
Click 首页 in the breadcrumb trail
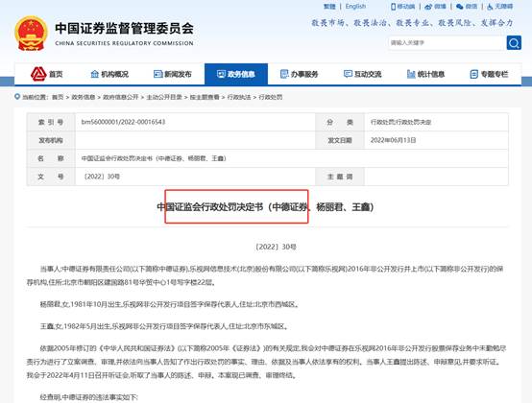tap(58, 97)
